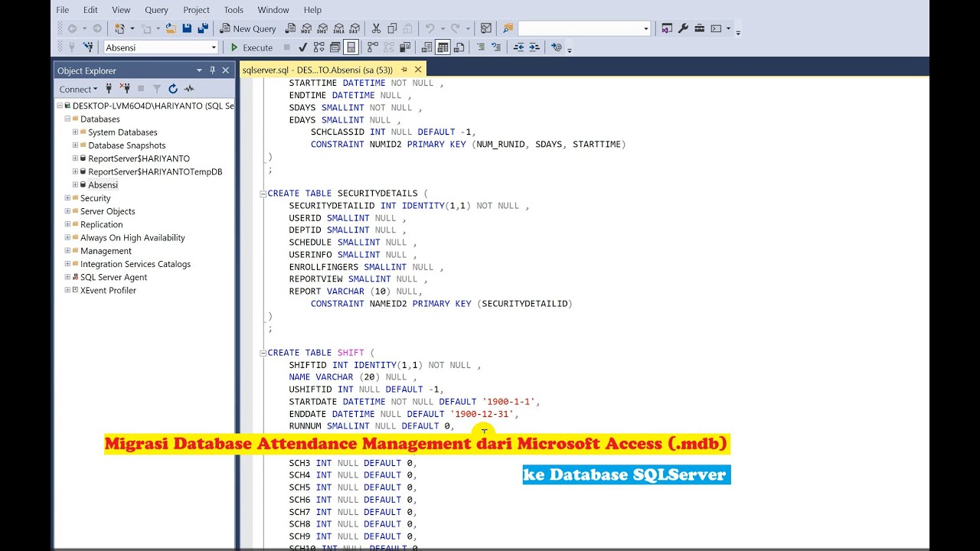Click the Query Options icon

point(335,47)
